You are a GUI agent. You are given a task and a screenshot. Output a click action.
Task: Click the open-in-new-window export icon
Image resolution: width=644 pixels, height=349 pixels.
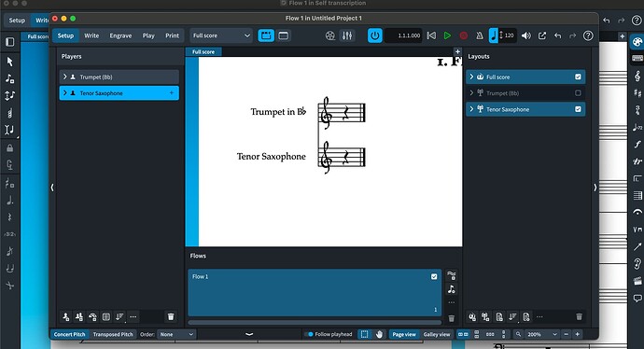click(542, 35)
